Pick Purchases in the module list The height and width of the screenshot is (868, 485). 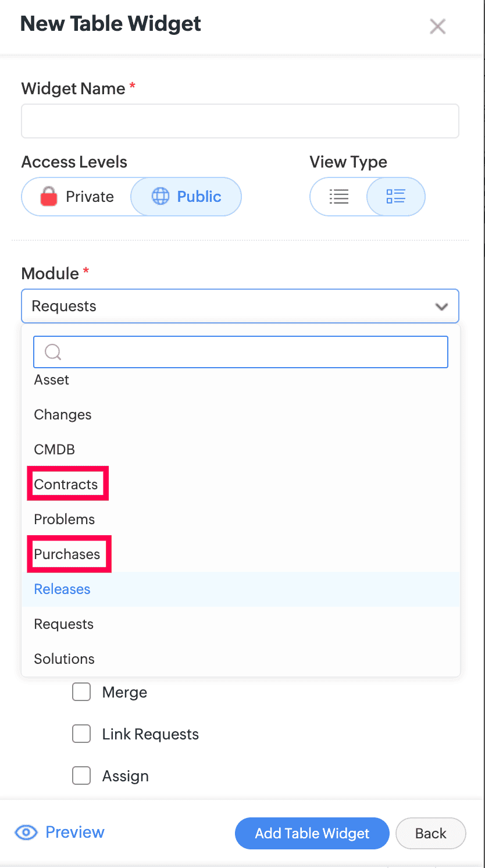point(67,554)
